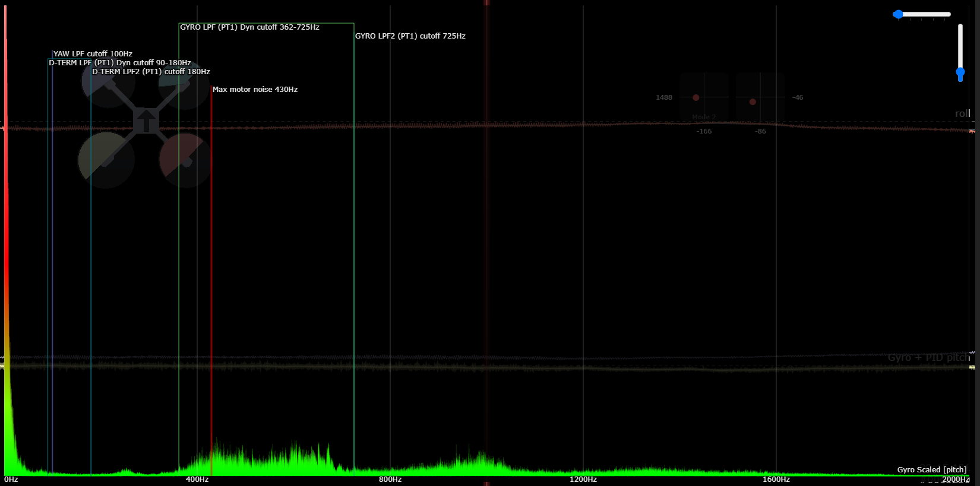Click the faded left stick position display

[x=704, y=97]
